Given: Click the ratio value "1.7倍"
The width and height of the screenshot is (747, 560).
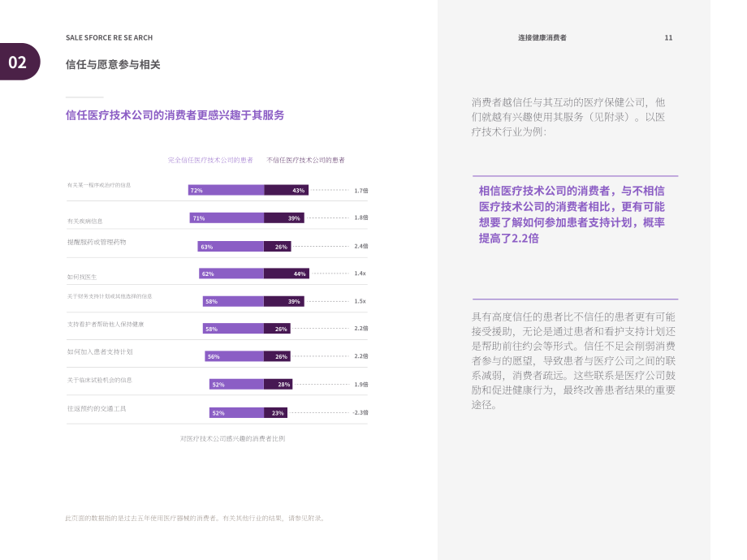Looking at the screenshot, I should tap(361, 191).
